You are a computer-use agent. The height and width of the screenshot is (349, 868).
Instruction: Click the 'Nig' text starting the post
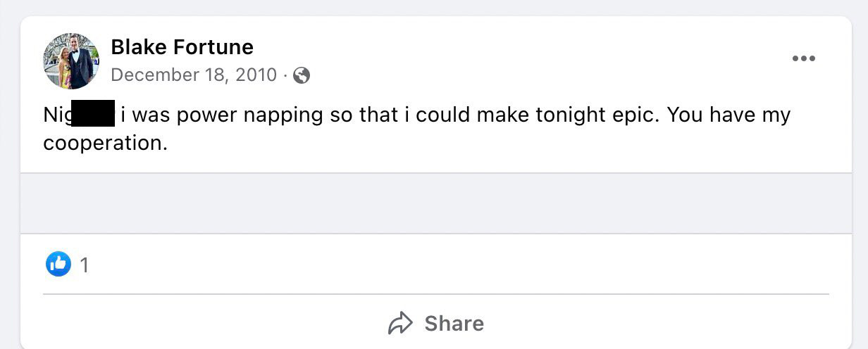click(x=57, y=114)
